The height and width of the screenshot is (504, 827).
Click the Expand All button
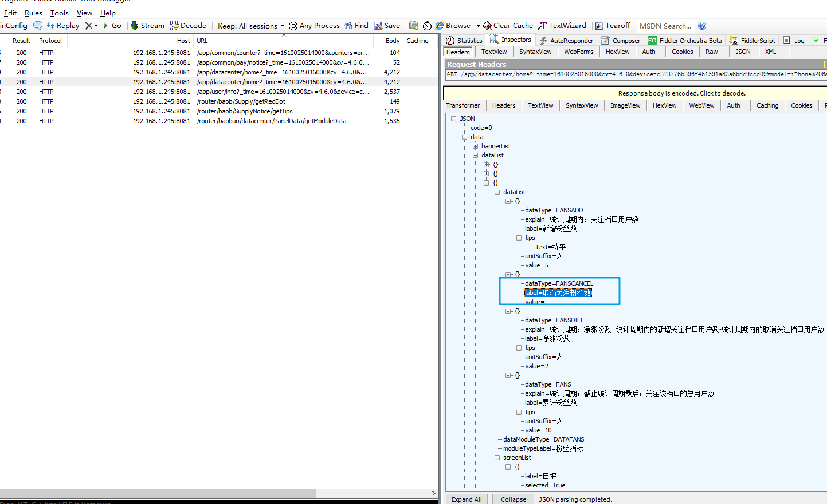tap(467, 499)
